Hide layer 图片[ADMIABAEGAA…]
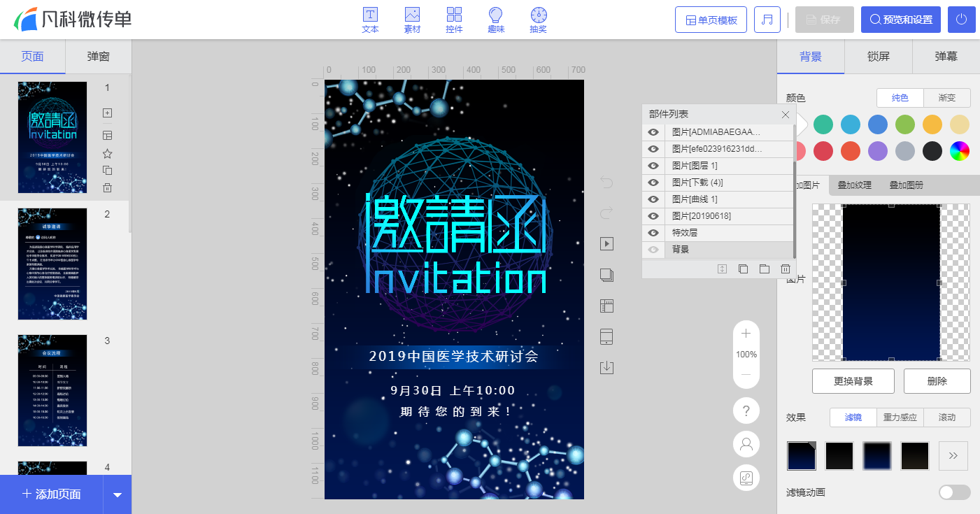This screenshot has width=980, height=514. click(x=653, y=131)
